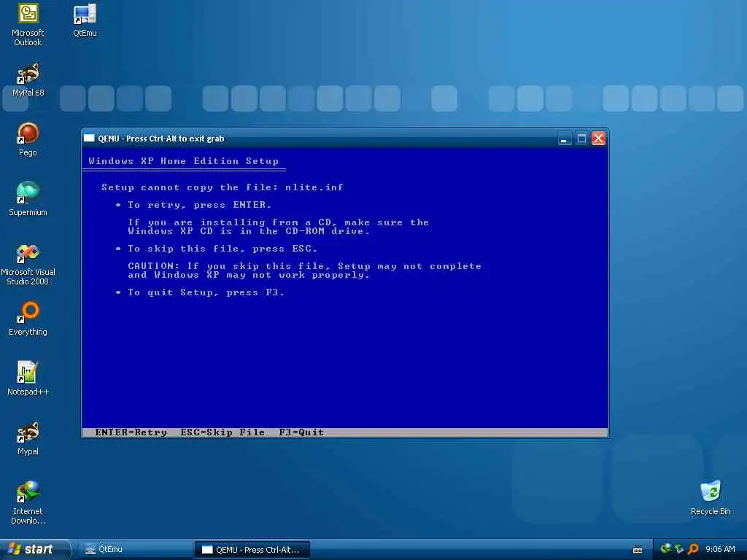This screenshot has height=560, width=747.
Task: Switch to QtEmu via the taskbar
Action: tap(136, 550)
